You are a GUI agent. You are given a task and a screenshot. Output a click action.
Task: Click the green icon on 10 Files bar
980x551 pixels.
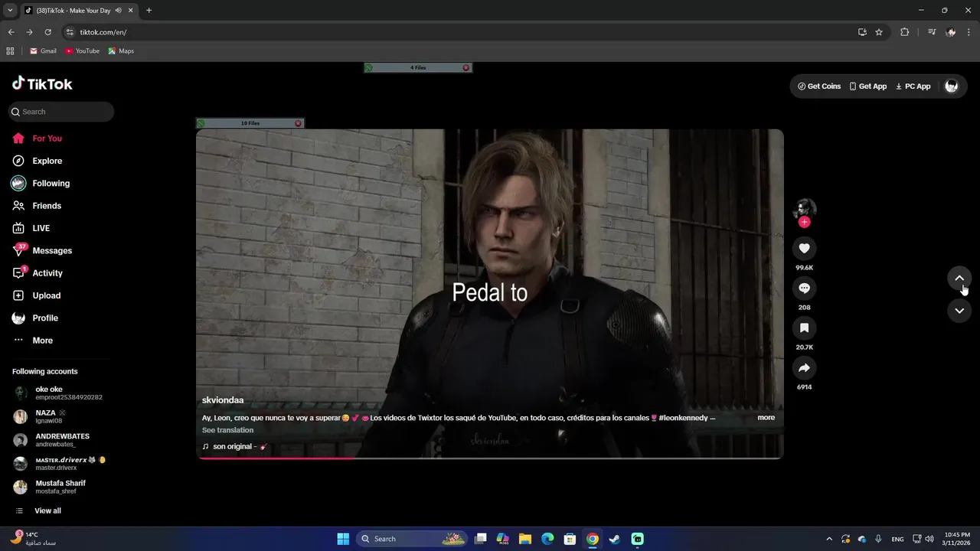click(201, 123)
